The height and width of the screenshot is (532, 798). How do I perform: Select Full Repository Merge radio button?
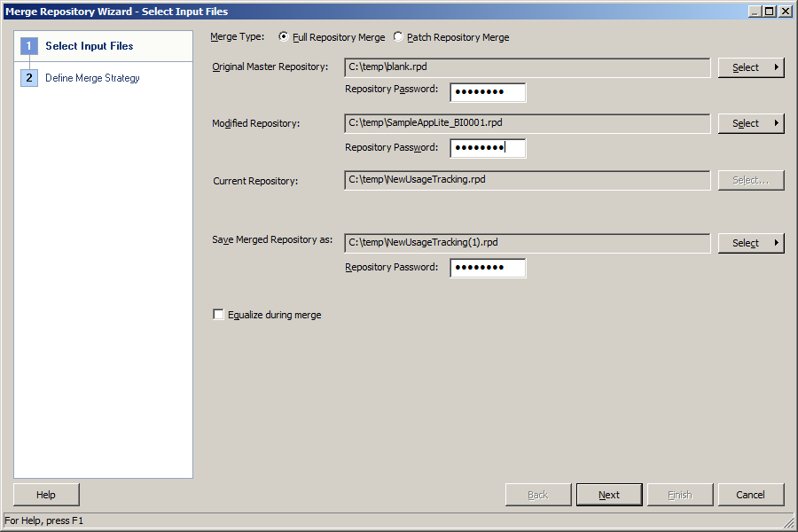coord(284,36)
